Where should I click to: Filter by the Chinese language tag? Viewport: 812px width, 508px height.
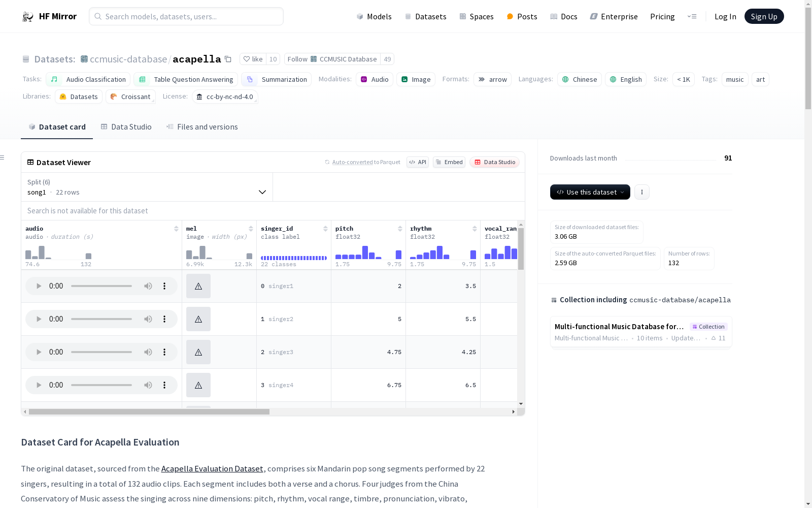tap(580, 79)
